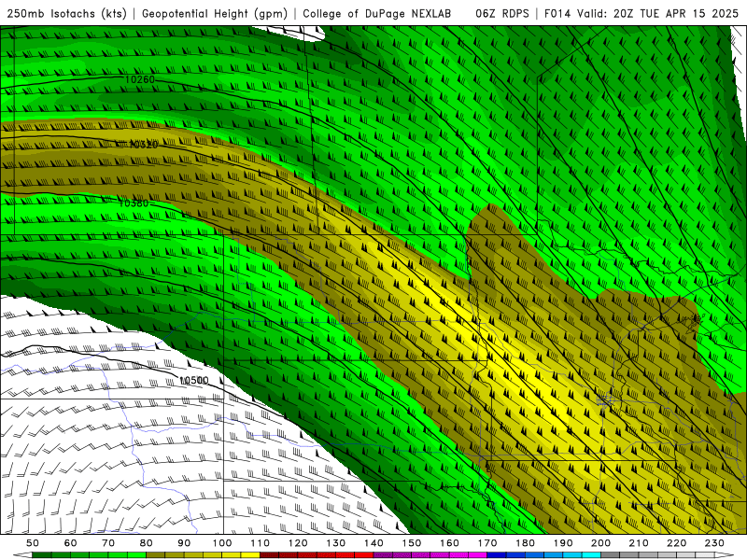Click the 110 value on the color scale

(x=261, y=543)
